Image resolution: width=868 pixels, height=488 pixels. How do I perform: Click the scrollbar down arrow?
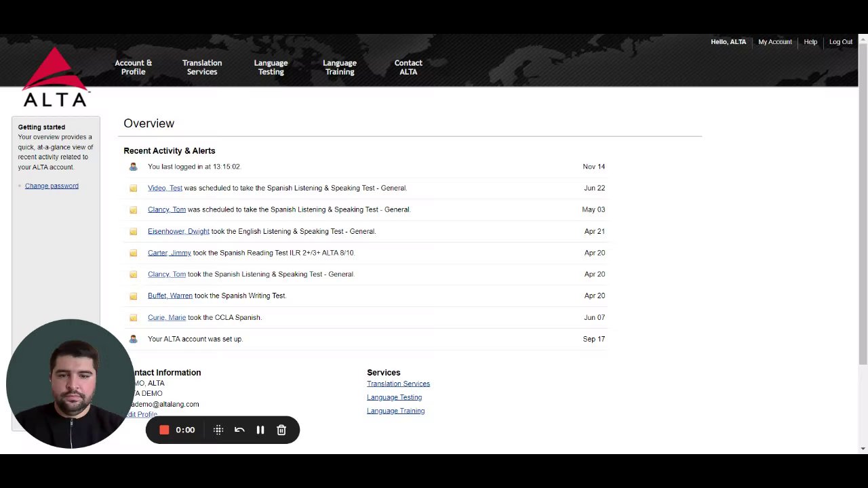click(x=863, y=449)
